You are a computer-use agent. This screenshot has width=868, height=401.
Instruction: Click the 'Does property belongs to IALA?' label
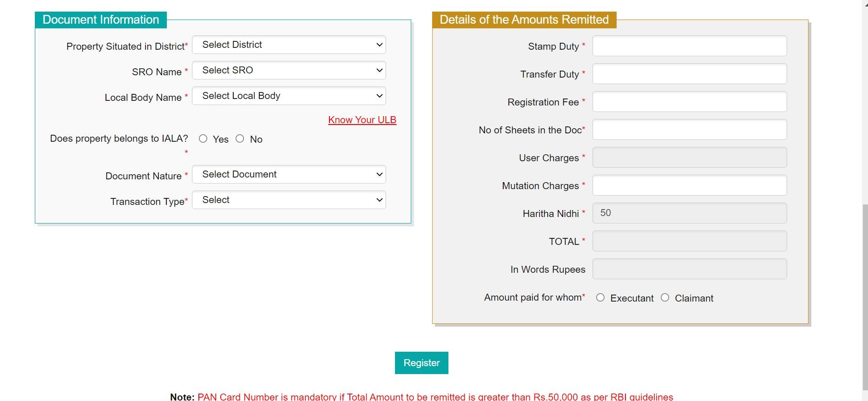coord(119,138)
